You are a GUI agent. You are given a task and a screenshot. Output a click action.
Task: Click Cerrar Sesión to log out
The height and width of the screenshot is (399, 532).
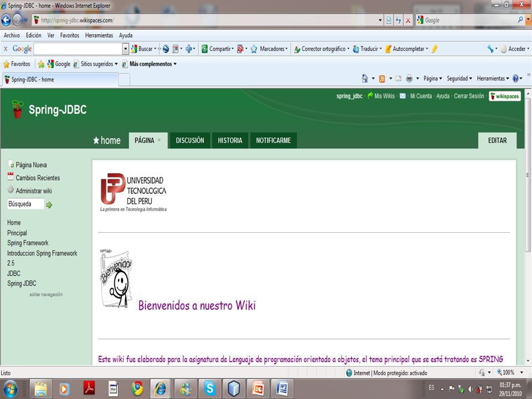tap(469, 96)
